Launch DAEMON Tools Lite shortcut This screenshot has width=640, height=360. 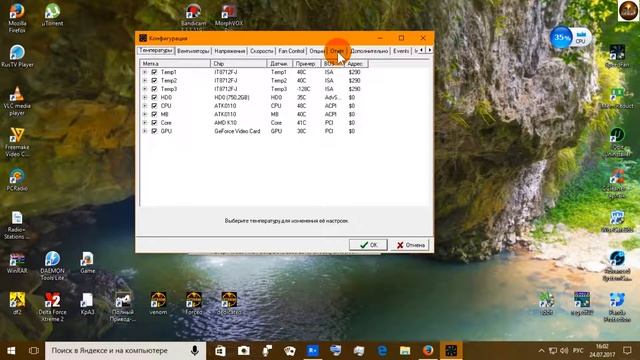52,265
